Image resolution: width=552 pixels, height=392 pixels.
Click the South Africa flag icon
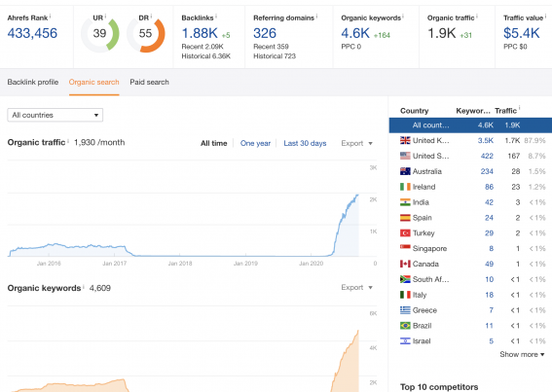coord(405,279)
